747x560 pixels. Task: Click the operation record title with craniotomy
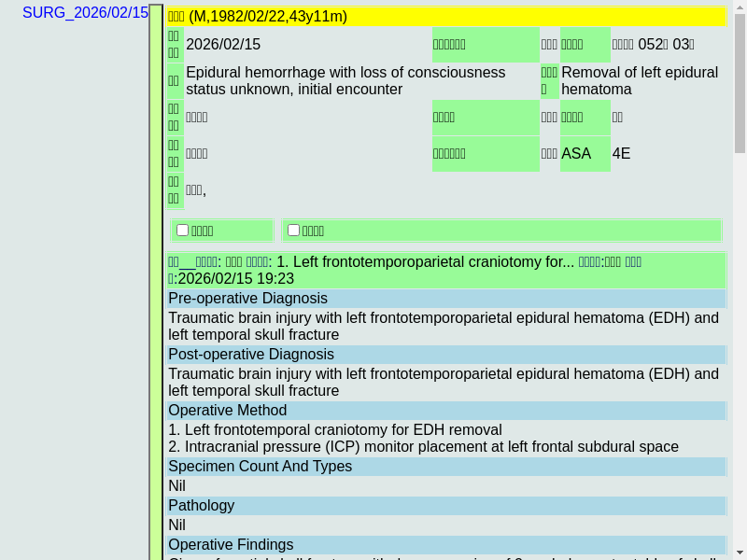click(x=425, y=262)
